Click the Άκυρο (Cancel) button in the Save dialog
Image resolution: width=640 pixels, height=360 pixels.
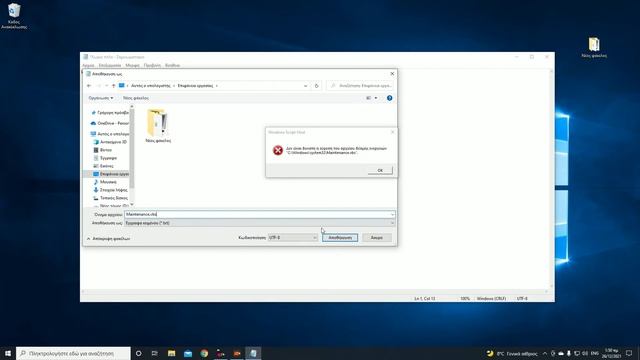click(376, 238)
